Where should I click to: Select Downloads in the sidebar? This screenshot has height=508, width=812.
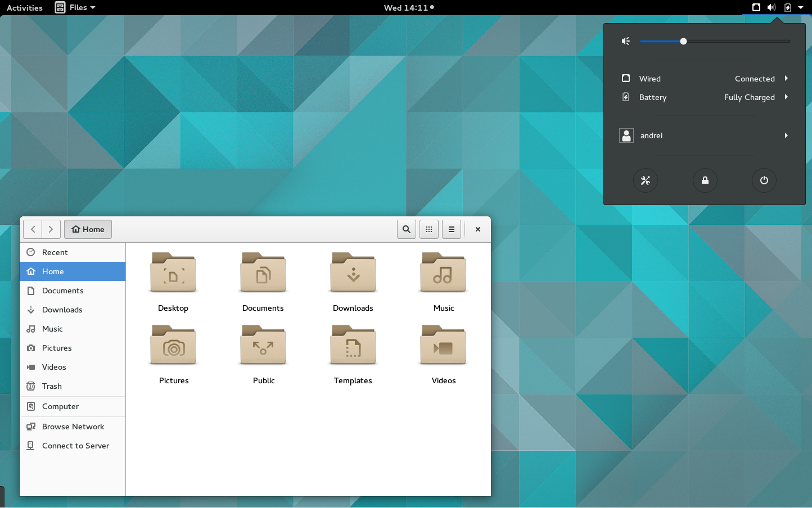click(73, 310)
